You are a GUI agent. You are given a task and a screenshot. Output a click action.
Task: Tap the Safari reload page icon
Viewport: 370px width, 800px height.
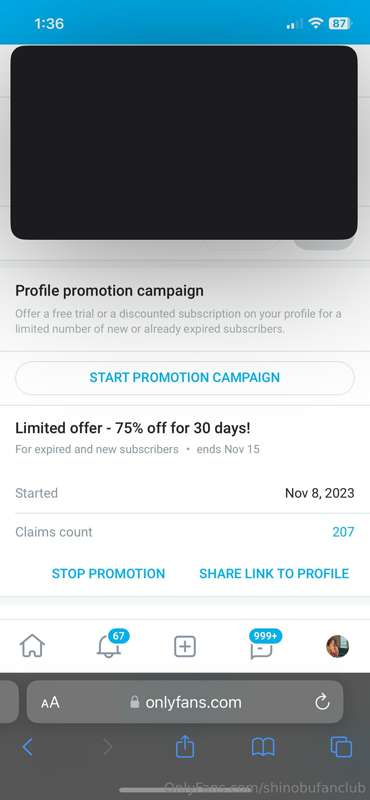click(x=322, y=703)
